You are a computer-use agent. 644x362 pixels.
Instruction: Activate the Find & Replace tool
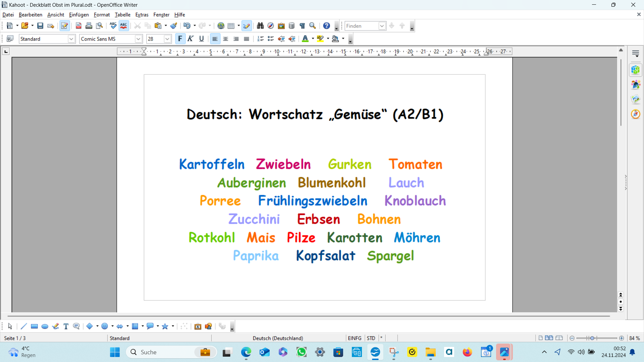click(260, 25)
